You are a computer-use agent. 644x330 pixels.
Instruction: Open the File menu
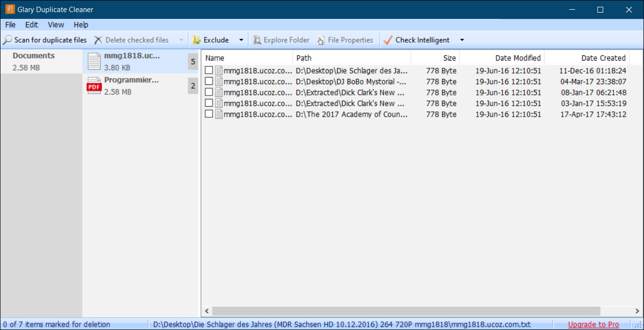pyautogui.click(x=10, y=25)
